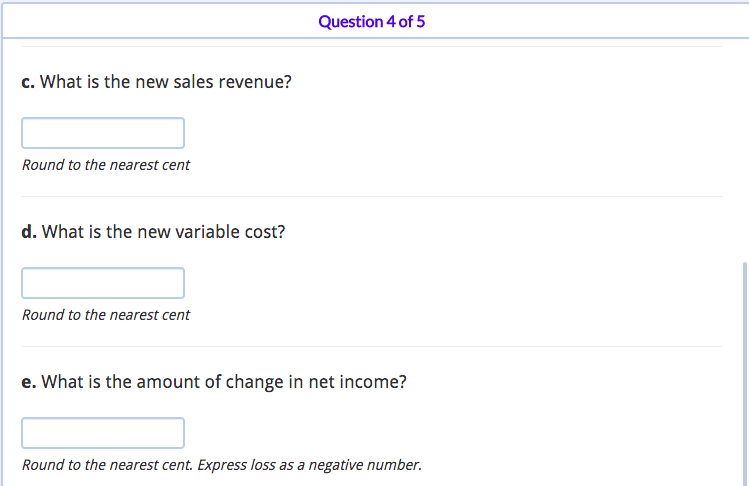Click the divider line between questions d and e
The image size is (749, 486).
[x=372, y=347]
